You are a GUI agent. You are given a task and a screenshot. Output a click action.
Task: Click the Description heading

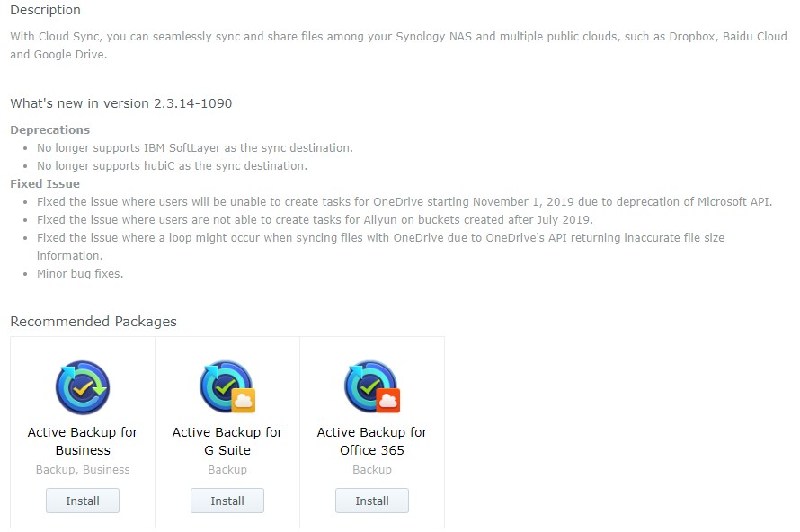(x=46, y=10)
